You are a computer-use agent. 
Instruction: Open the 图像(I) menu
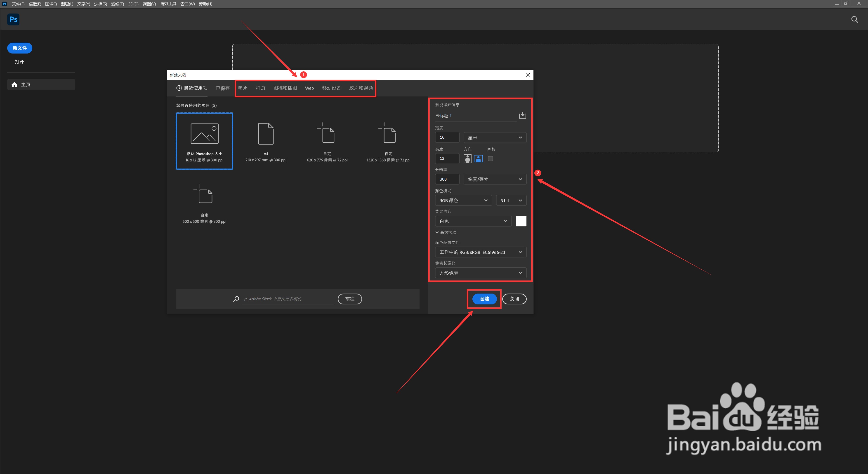tap(51, 4)
